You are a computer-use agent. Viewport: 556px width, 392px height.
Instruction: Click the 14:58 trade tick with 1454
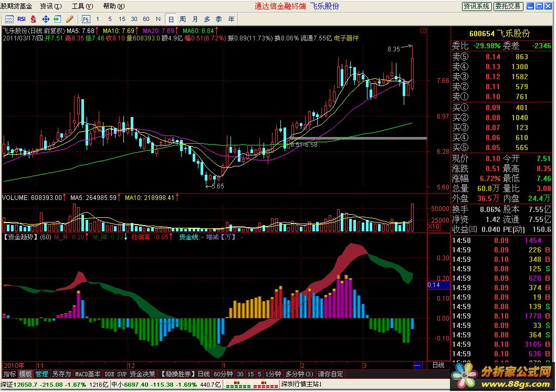(x=501, y=240)
